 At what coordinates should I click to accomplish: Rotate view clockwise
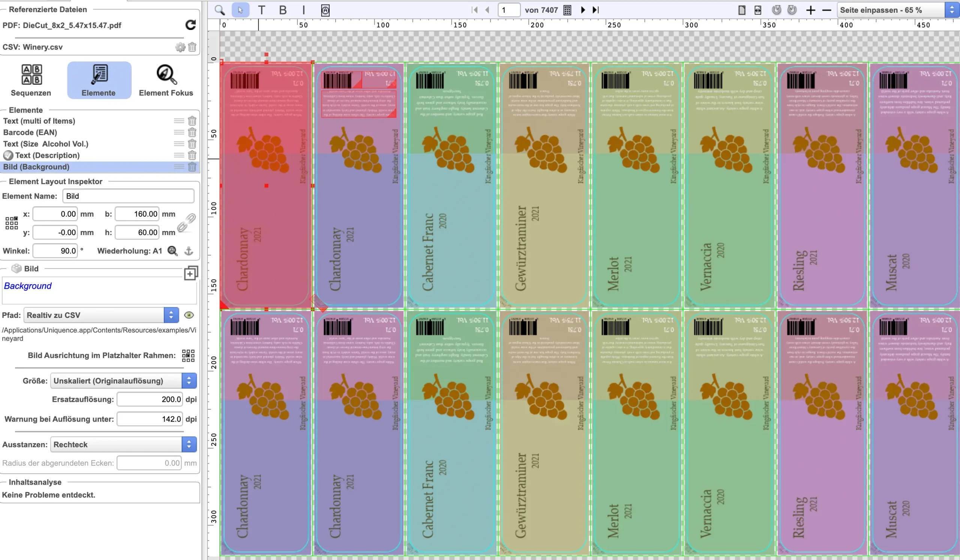(x=792, y=10)
